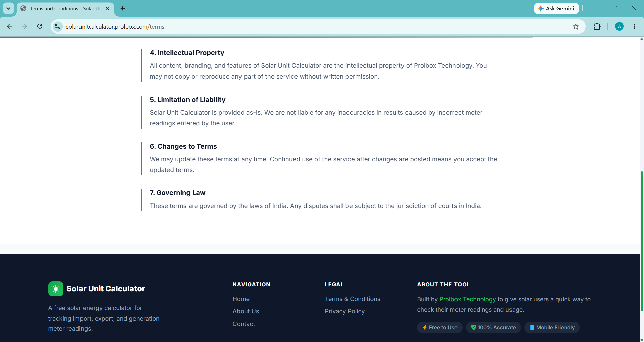Click the address bar URL field
The width and height of the screenshot is (644, 342).
(x=315, y=26)
